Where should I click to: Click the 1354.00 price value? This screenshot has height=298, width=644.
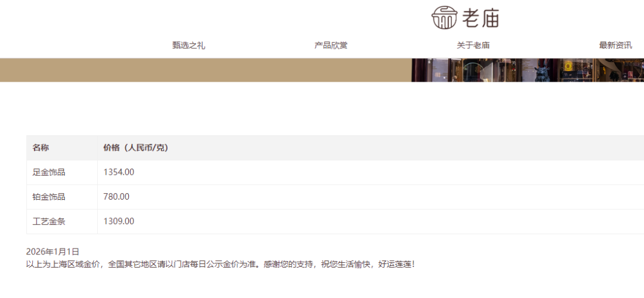point(119,172)
